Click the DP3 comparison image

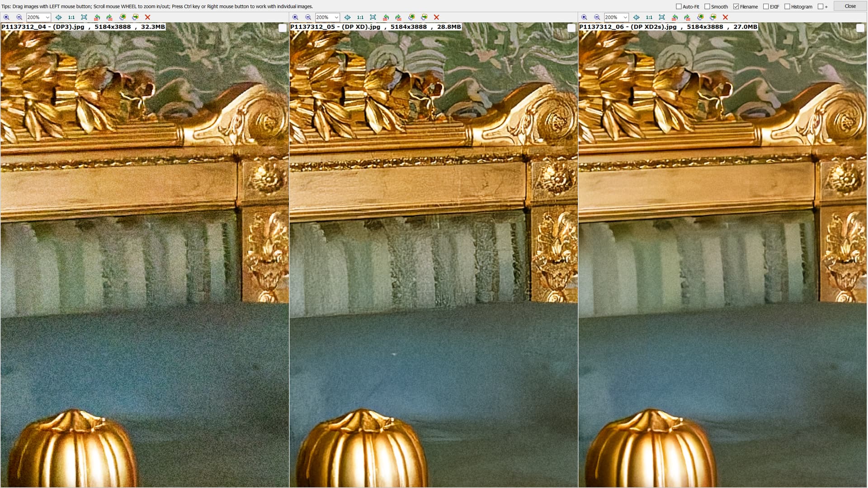point(145,255)
